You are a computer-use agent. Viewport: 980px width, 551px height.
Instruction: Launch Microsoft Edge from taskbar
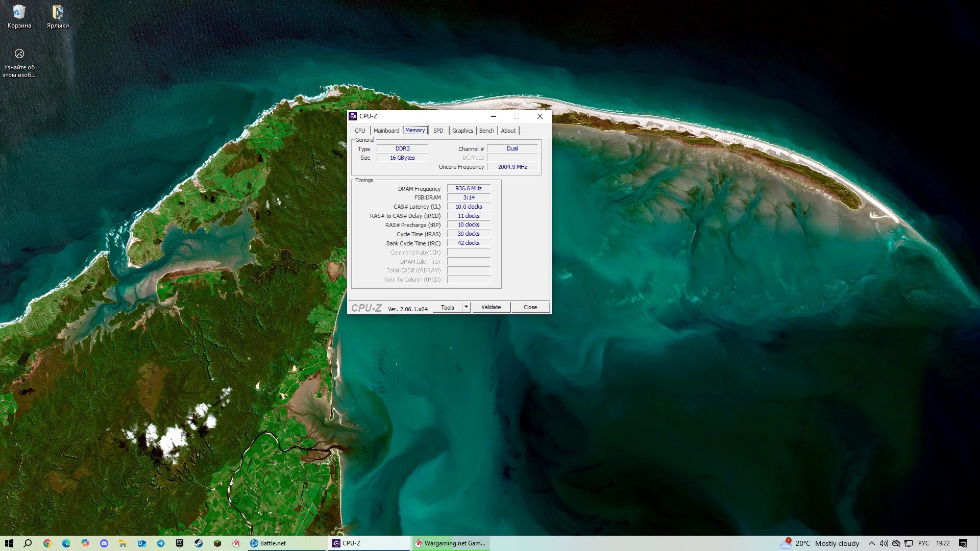coord(66,543)
